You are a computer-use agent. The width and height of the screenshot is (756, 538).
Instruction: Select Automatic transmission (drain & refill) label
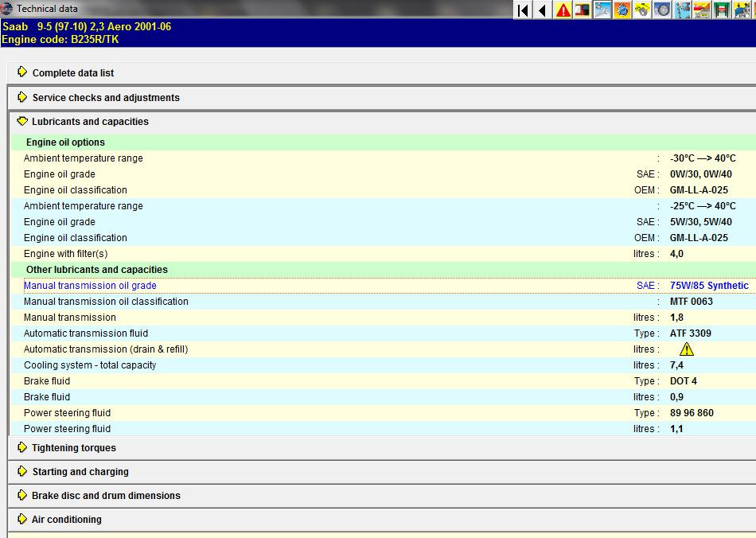[106, 349]
